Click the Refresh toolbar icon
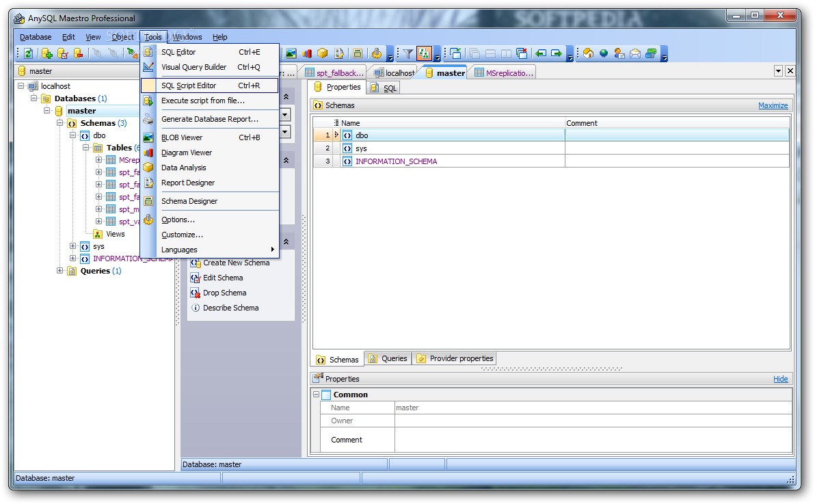This screenshot has height=504, width=815. click(x=29, y=53)
